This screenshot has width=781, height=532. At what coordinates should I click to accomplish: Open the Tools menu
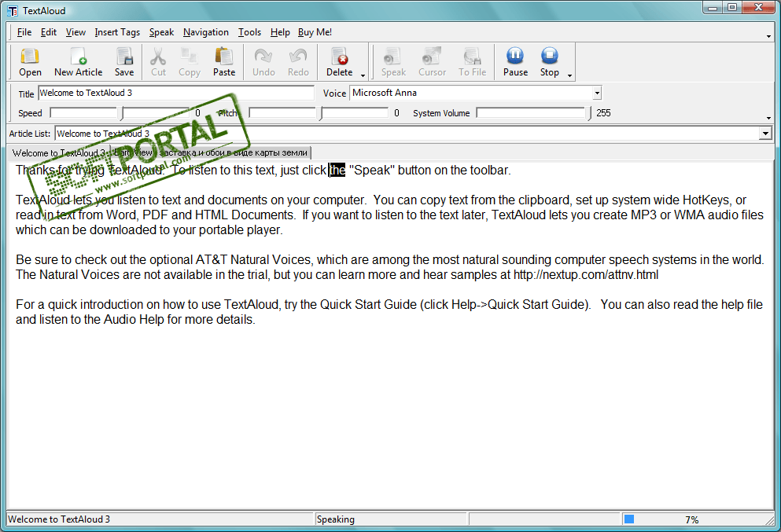point(249,32)
